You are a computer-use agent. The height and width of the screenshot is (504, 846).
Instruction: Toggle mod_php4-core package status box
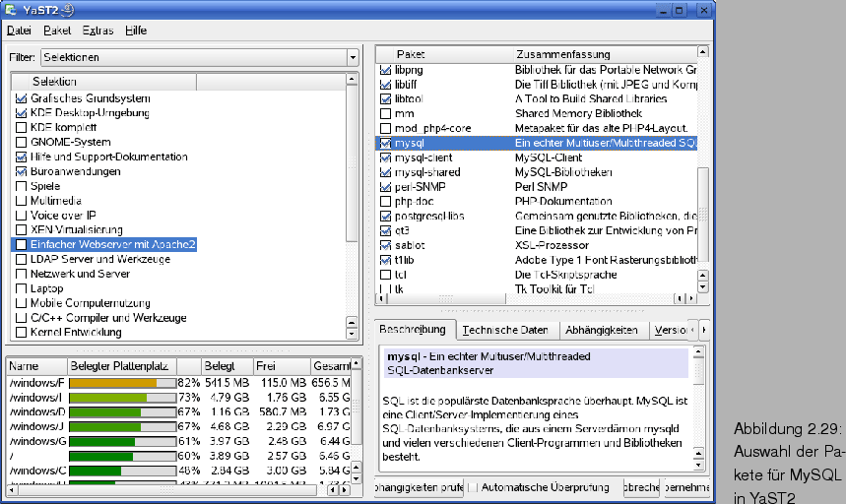[385, 128]
